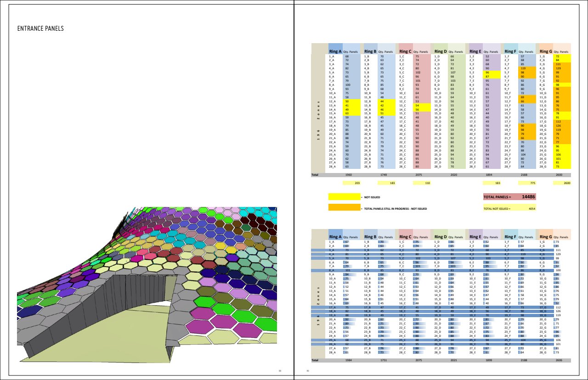This screenshot has height=380, width=588.
Task: Select the orange still-in-progress legend swatch
Action: point(344,208)
